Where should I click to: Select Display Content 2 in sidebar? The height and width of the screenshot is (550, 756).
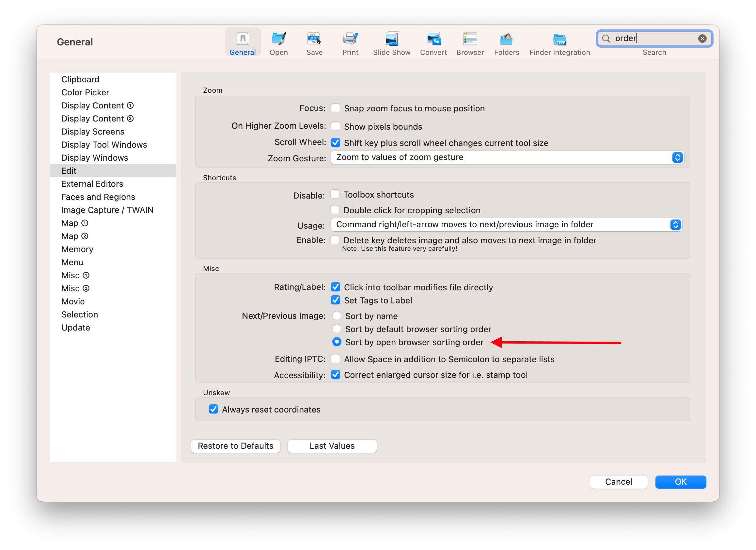113,119
